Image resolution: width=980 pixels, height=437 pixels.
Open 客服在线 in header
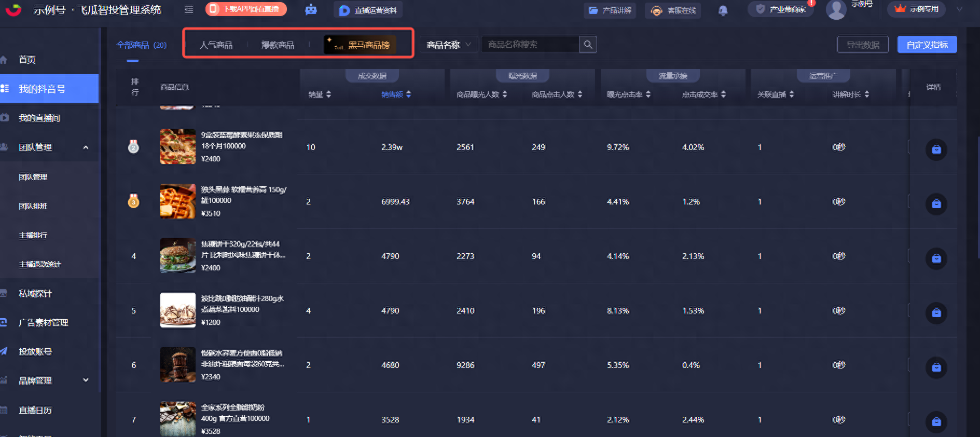[673, 10]
